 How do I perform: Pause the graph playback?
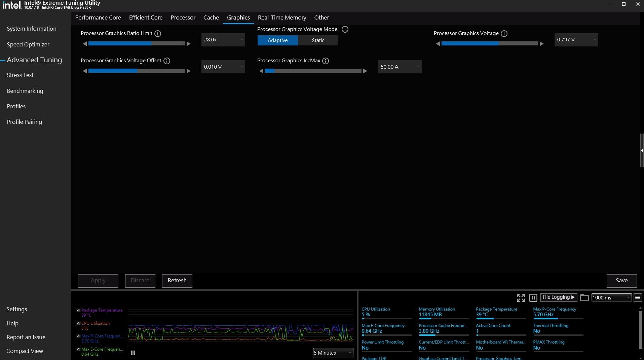[133, 353]
